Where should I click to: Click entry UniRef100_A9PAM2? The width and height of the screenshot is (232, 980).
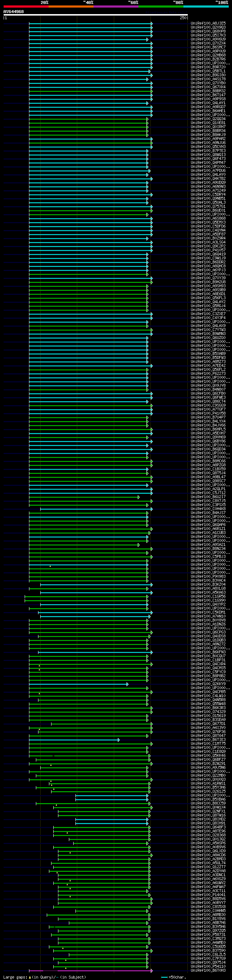click(x=208, y=139)
